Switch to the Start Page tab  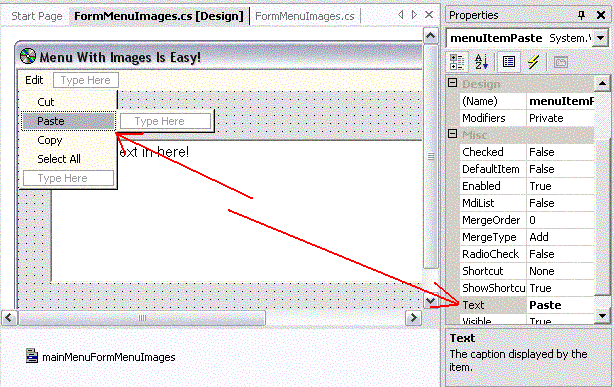click(x=37, y=16)
